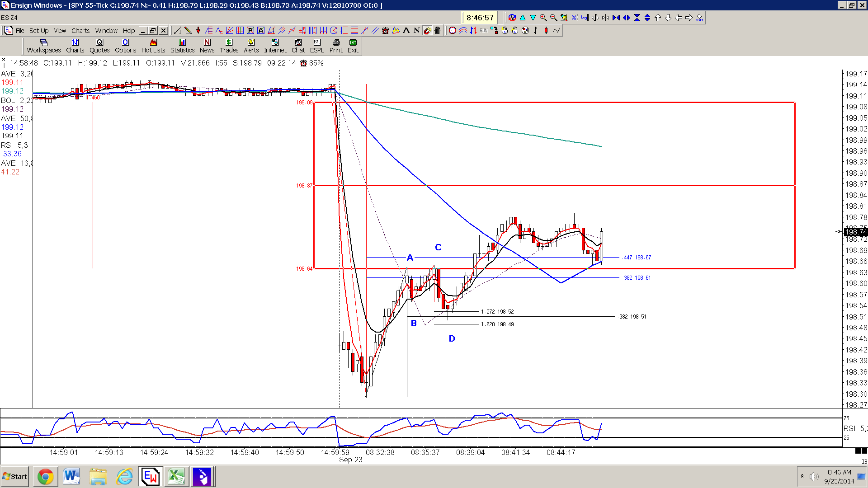Click the Workspaces button
This screenshot has width=868, height=488.
pyautogui.click(x=44, y=46)
